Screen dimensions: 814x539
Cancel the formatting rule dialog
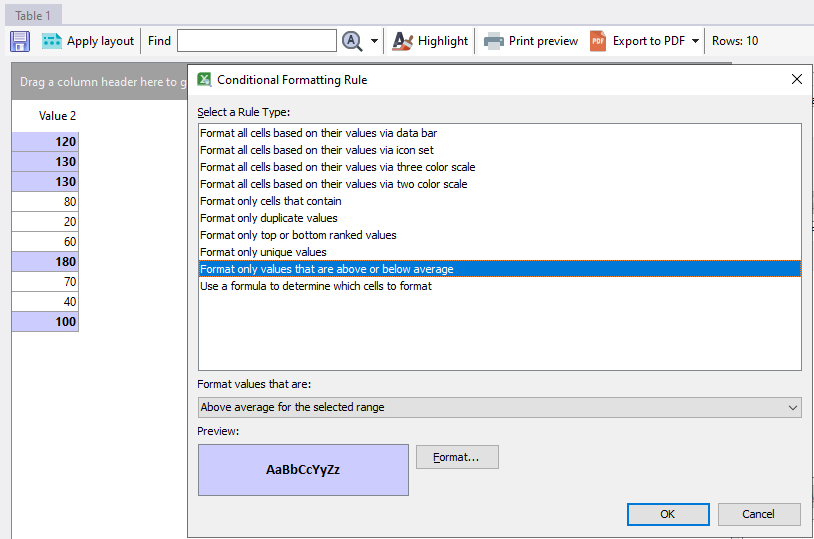pos(759,514)
